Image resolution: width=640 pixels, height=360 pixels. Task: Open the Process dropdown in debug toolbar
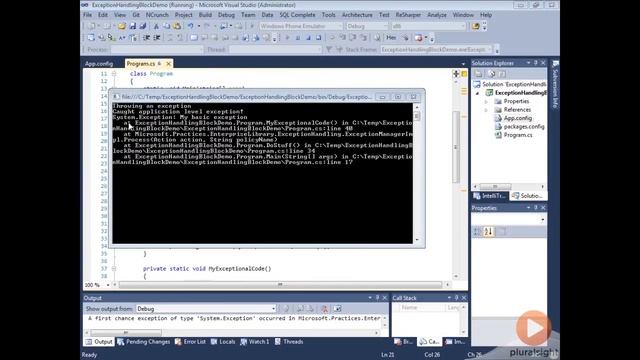[156, 49]
